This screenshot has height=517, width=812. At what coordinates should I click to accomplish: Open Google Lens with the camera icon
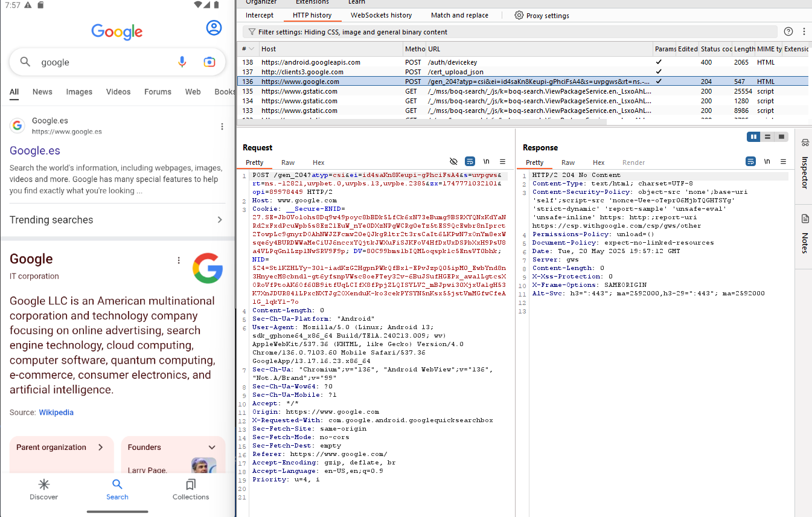tap(209, 62)
